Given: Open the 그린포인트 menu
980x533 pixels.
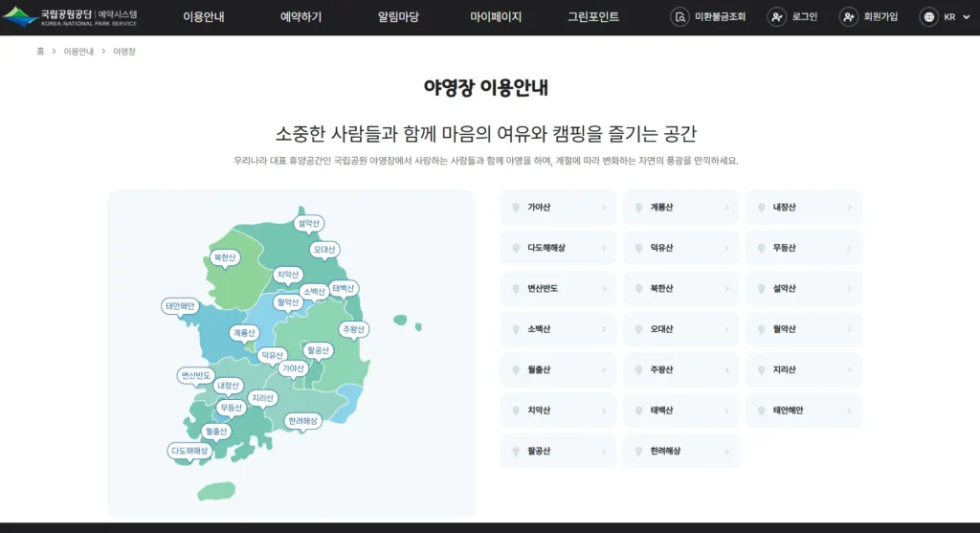Looking at the screenshot, I should pos(593,17).
